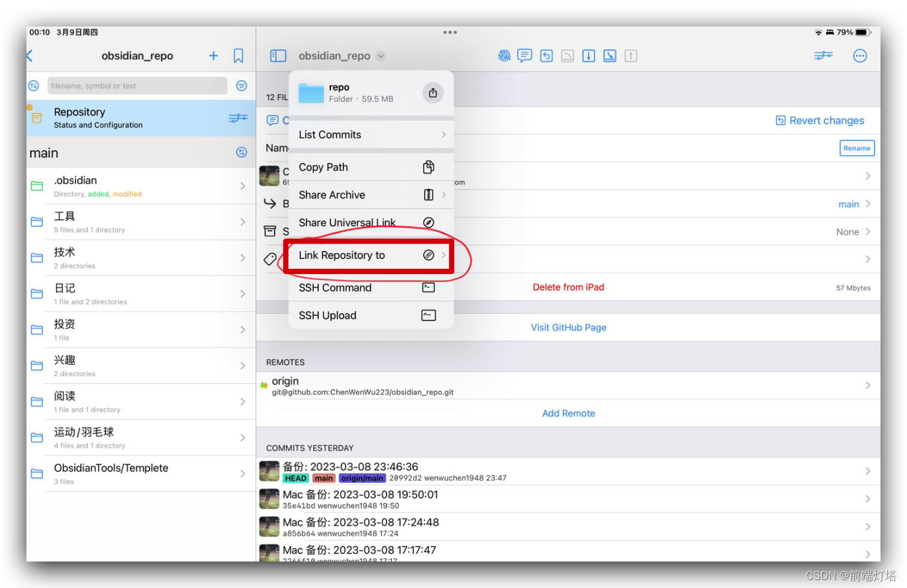Add new item with the plus icon

pos(213,56)
